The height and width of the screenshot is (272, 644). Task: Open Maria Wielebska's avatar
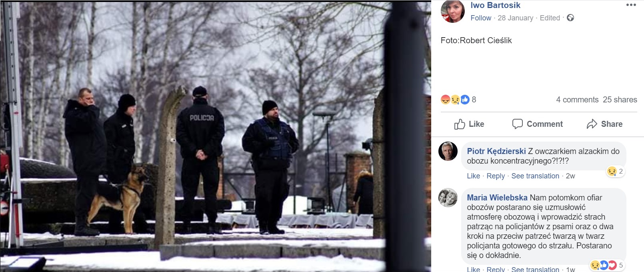(448, 198)
